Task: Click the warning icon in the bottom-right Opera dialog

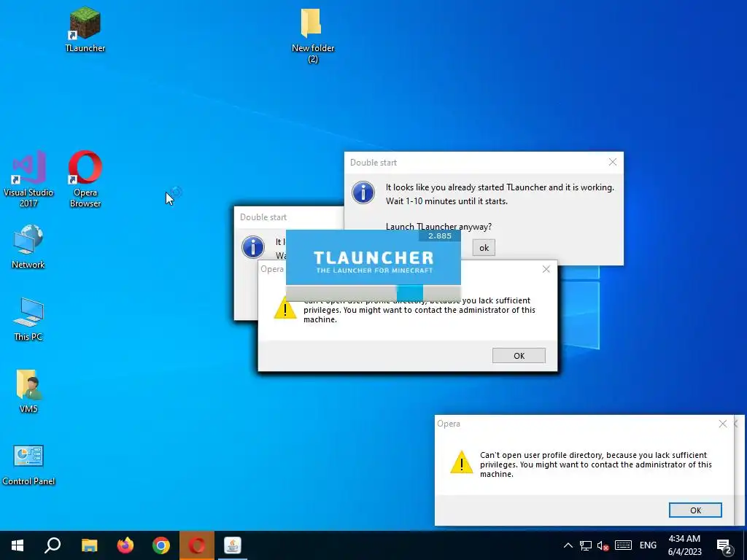Action: click(461, 462)
